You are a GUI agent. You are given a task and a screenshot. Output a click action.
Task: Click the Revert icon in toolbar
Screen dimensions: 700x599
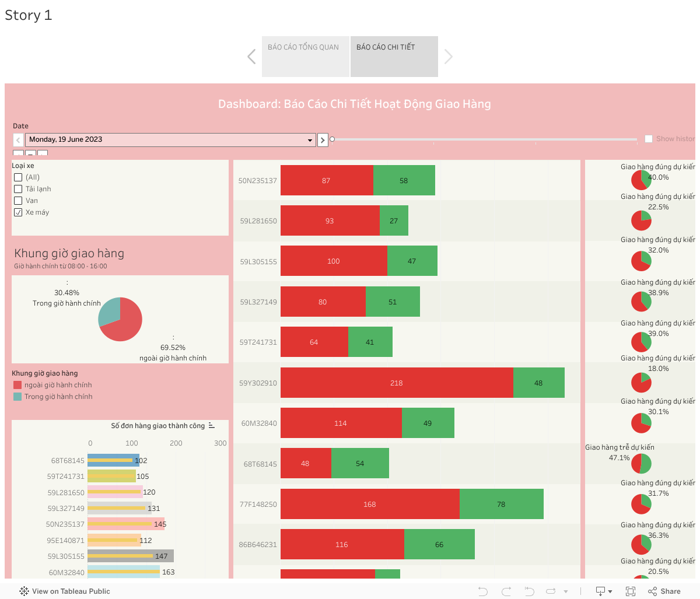click(529, 591)
